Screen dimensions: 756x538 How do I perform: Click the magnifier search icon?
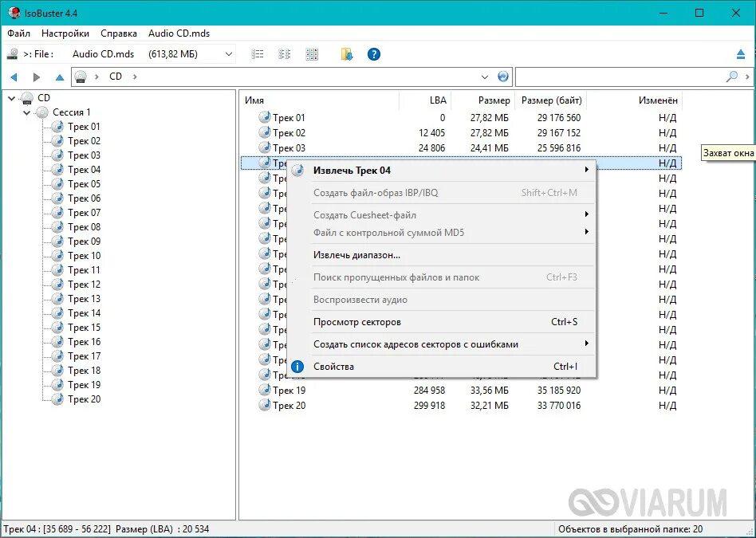[x=732, y=77]
